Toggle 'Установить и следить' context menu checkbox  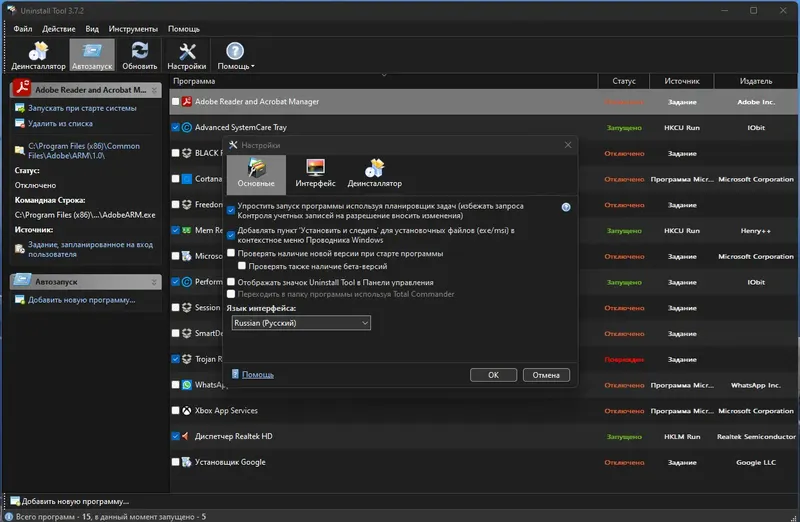click(x=231, y=235)
